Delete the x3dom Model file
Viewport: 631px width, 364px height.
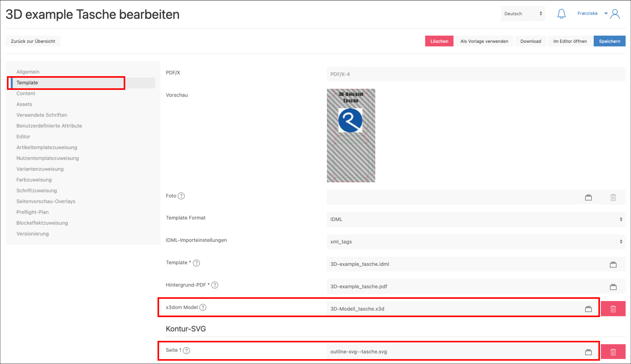click(x=613, y=309)
